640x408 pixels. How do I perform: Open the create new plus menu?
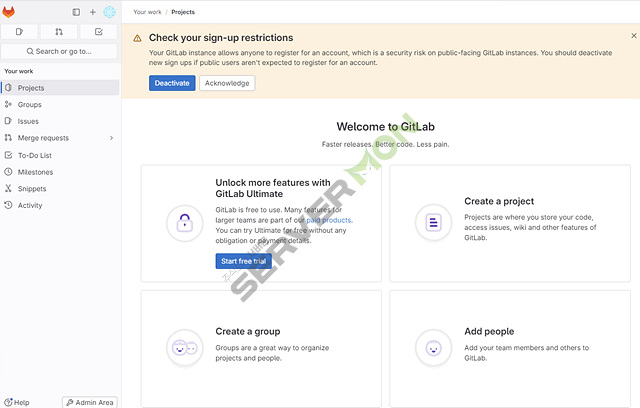93,12
